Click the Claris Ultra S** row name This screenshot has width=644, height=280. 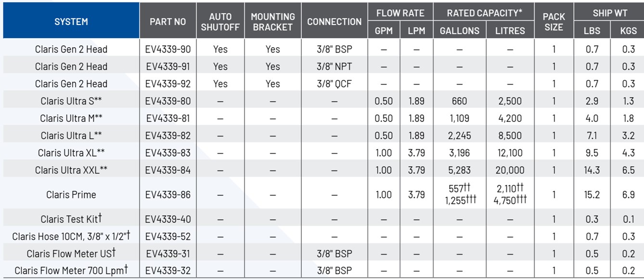click(71, 101)
